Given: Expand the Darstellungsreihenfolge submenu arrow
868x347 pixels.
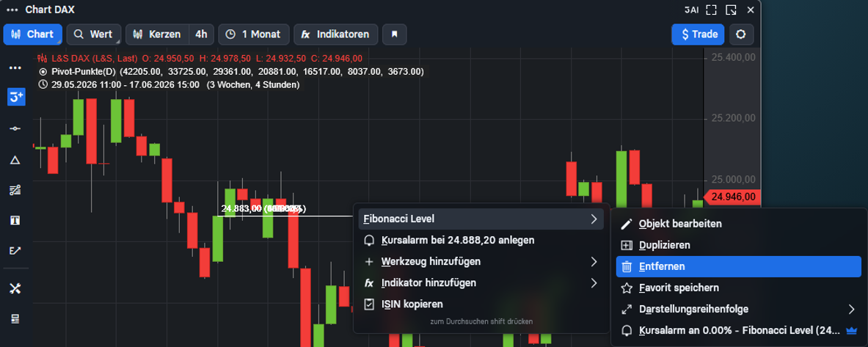Looking at the screenshot, I should point(851,309).
